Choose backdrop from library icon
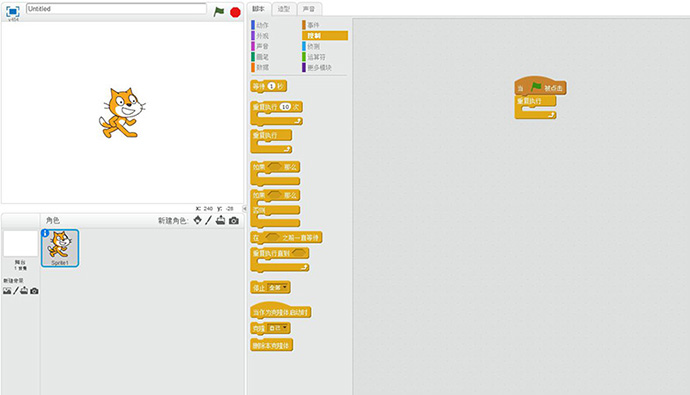 pyautogui.click(x=7, y=291)
